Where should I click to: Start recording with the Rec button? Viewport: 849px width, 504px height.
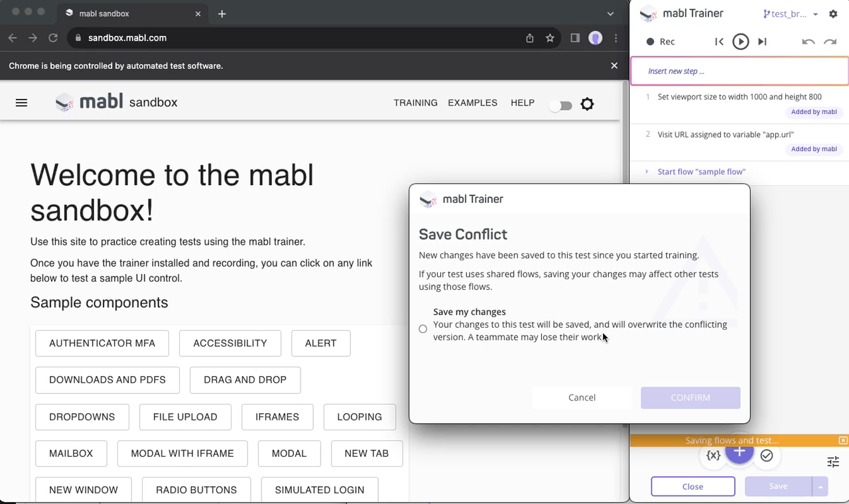pos(661,42)
